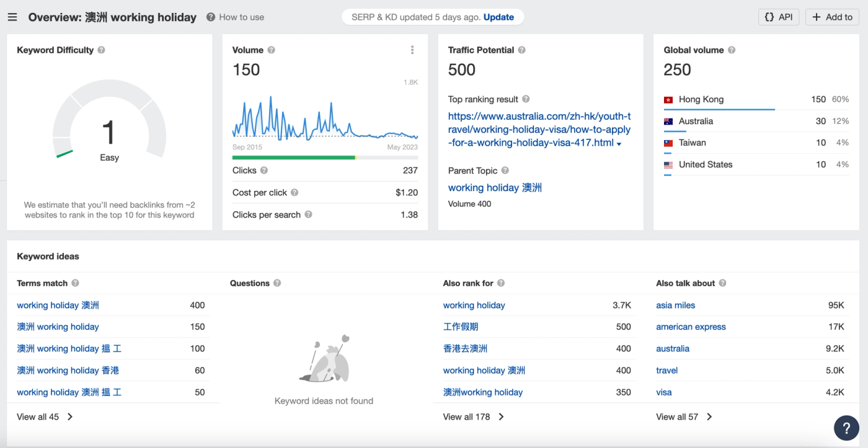Open the floating question mark help button
Viewport: 868px width, 448px height.
(846, 428)
